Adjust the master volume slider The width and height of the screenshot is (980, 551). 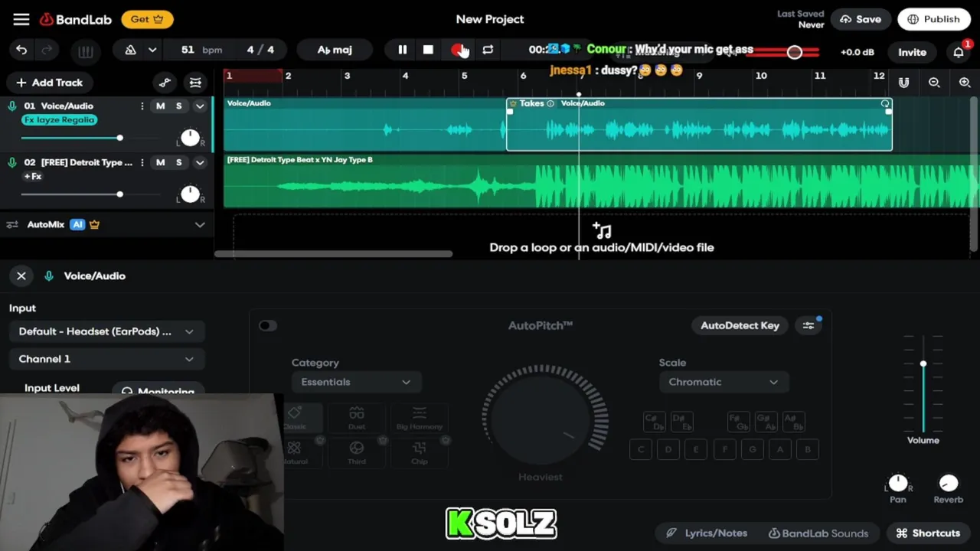794,52
